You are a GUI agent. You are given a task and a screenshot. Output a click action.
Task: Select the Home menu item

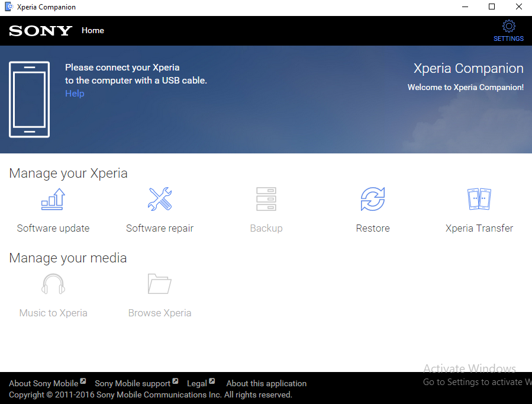[x=93, y=30]
